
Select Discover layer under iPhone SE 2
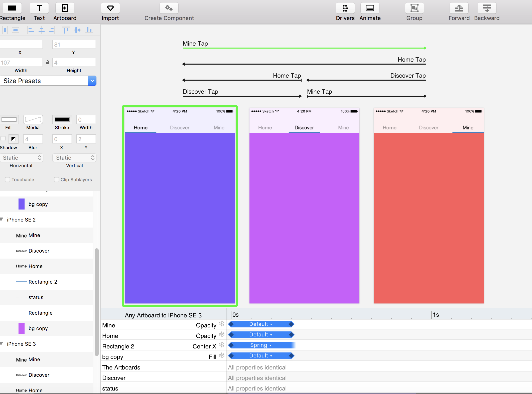click(x=46, y=251)
